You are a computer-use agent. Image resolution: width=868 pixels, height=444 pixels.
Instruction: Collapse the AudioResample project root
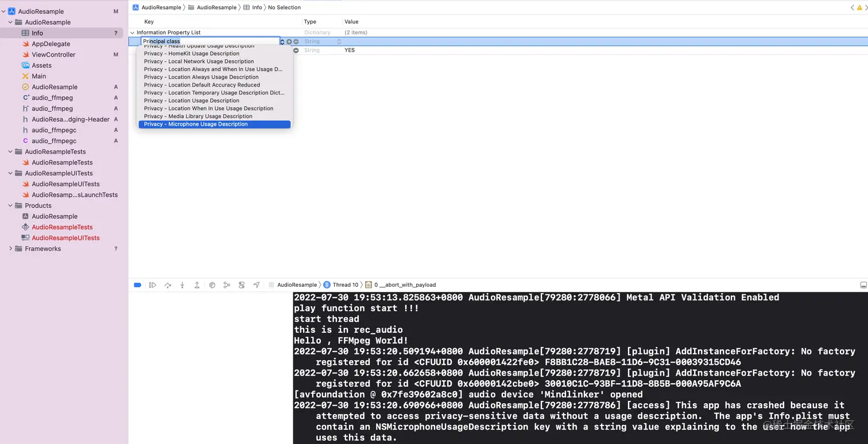pos(3,11)
